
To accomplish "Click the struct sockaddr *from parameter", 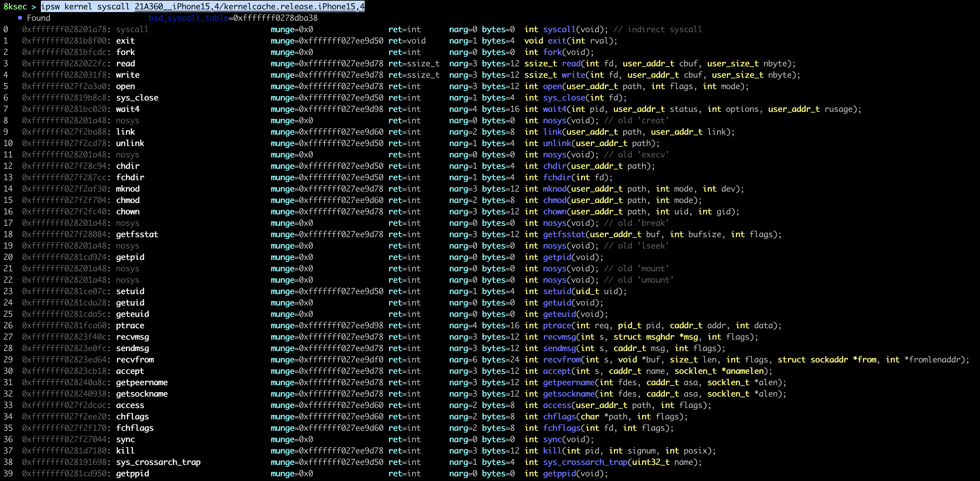I will [827, 360].
